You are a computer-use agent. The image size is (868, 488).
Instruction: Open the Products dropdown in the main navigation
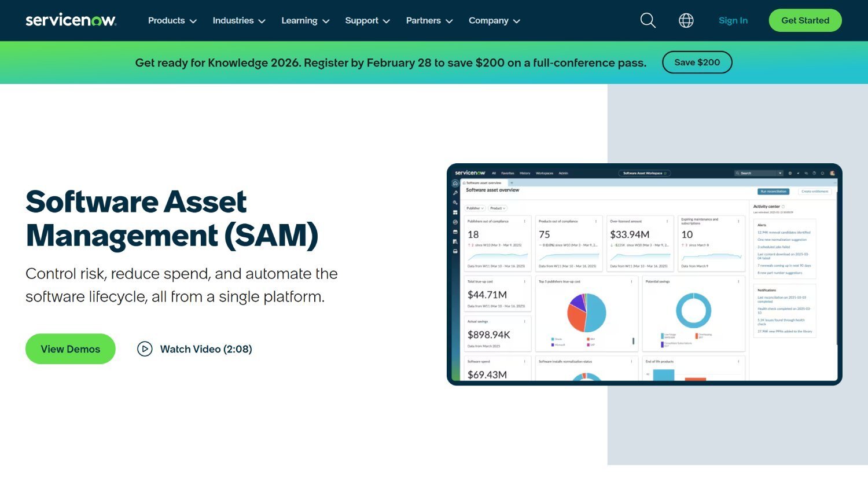tap(172, 20)
